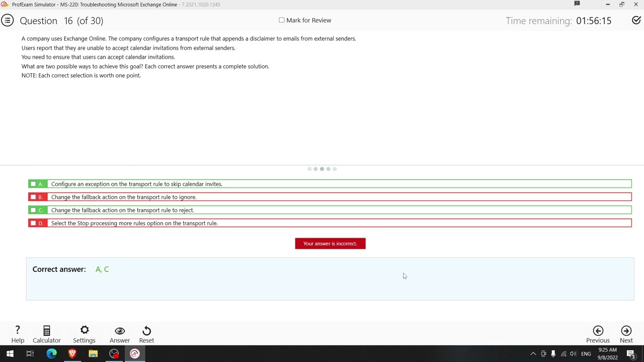The width and height of the screenshot is (644, 362).
Task: Open Task View on the taskbar
Action: pyautogui.click(x=30, y=353)
